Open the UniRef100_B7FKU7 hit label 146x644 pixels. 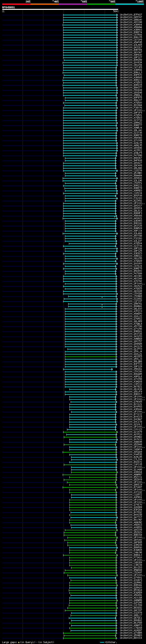coord(131,15)
